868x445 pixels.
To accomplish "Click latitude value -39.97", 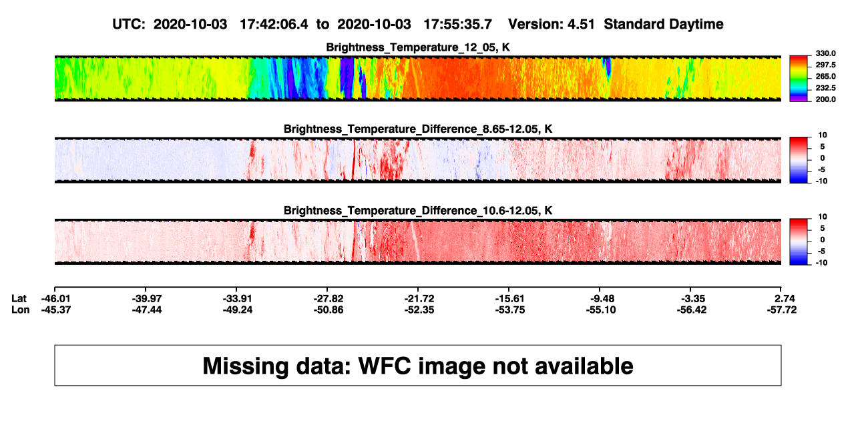I will click(x=146, y=298).
